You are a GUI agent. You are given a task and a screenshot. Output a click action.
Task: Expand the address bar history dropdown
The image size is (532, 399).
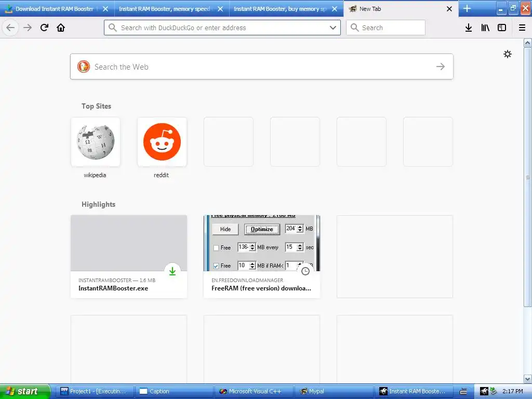click(333, 28)
